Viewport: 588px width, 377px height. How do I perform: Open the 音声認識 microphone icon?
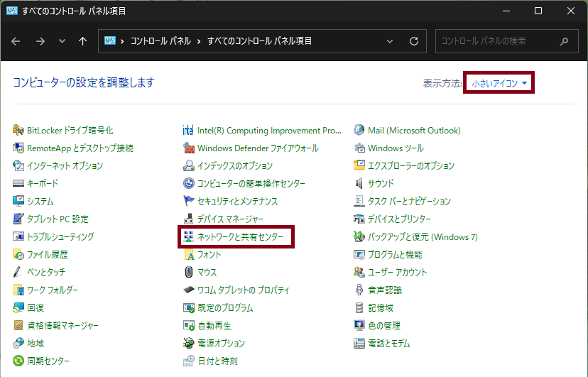pyautogui.click(x=359, y=290)
